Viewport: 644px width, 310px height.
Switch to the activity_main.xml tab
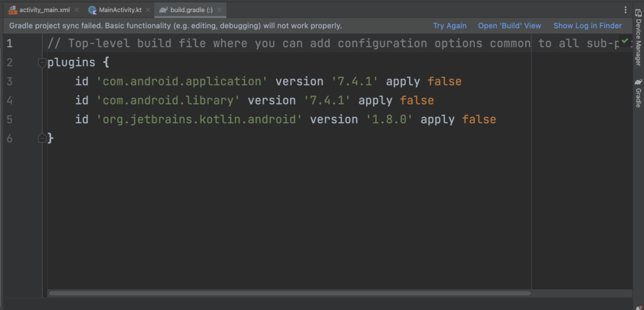point(44,10)
